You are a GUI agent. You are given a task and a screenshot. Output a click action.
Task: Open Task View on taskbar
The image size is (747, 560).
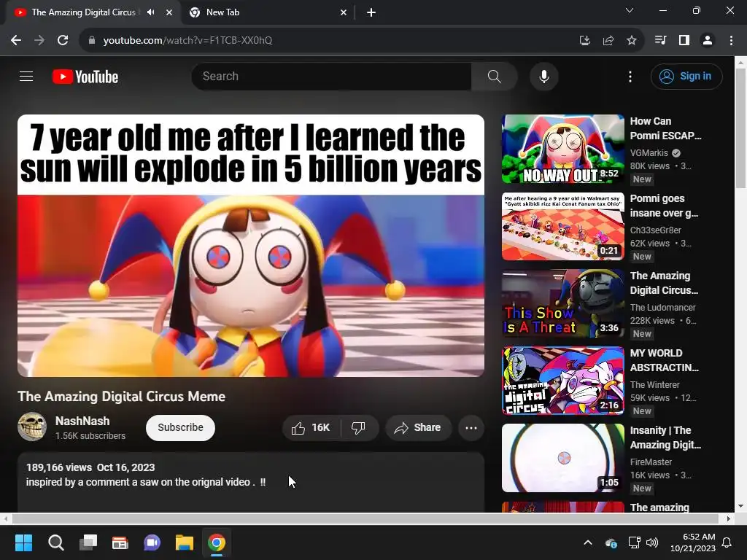click(x=88, y=542)
